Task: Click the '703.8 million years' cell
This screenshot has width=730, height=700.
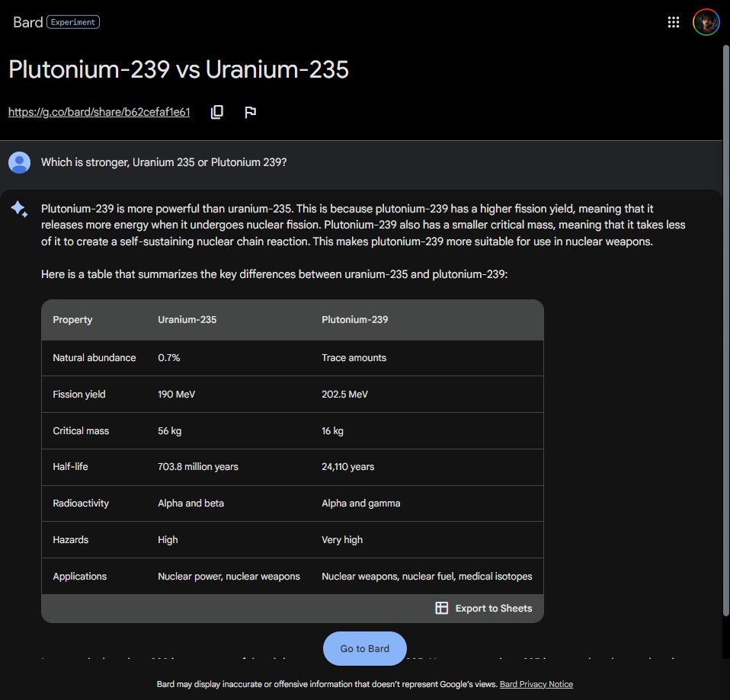Action: coord(198,467)
